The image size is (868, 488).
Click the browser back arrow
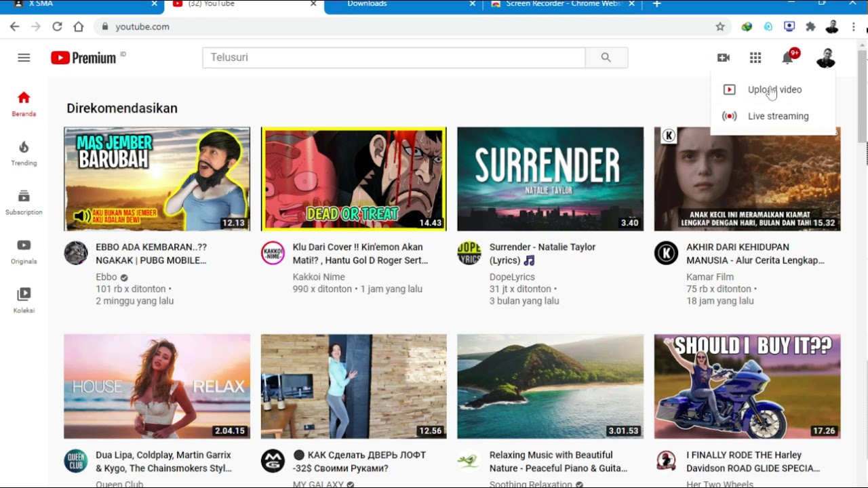(15, 26)
